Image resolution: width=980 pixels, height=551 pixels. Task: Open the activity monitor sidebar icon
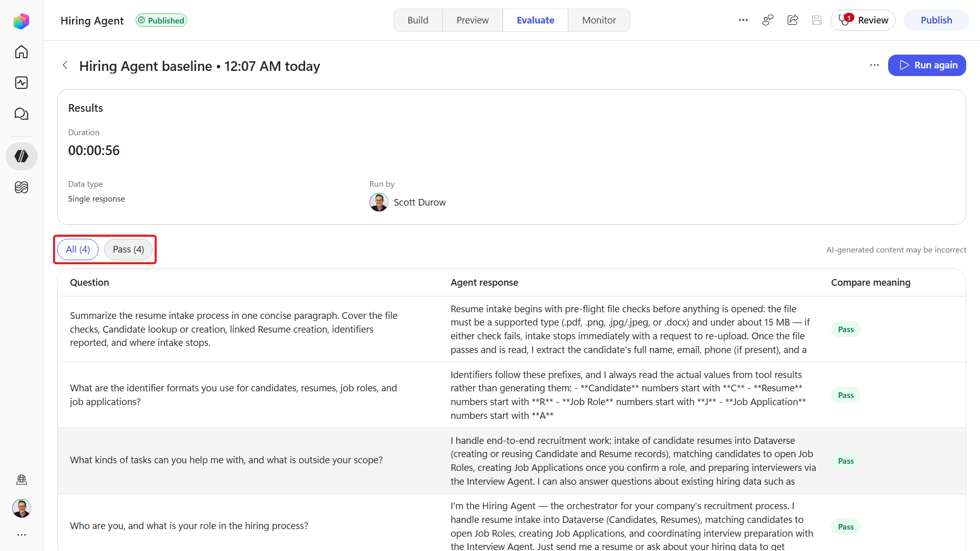(21, 83)
